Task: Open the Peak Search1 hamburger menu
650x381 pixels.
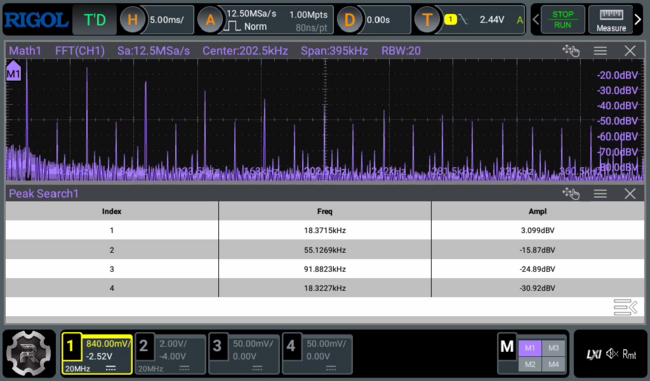Action: (600, 193)
